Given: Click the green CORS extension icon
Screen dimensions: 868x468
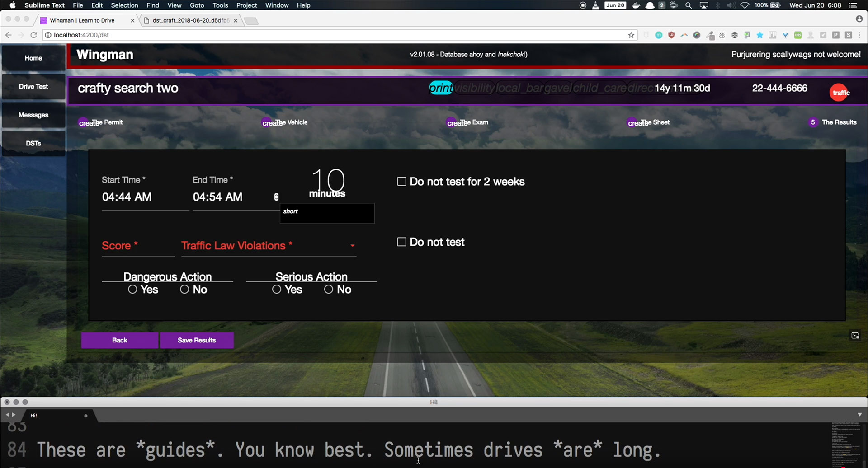Looking at the screenshot, I should [x=798, y=35].
